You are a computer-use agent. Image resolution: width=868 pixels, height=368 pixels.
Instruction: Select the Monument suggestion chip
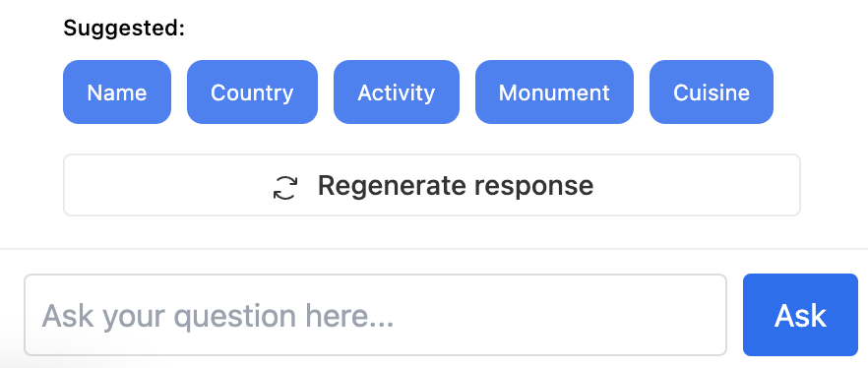pyautogui.click(x=554, y=92)
